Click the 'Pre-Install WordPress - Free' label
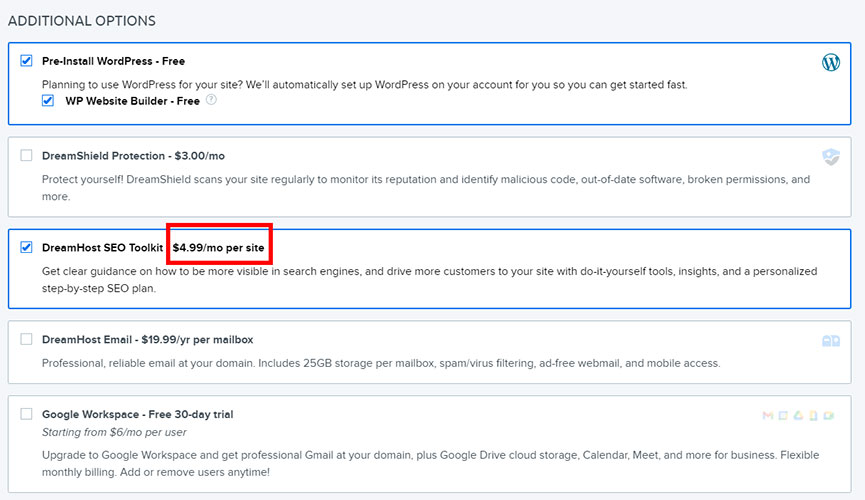The height and width of the screenshot is (500, 865). [x=113, y=61]
